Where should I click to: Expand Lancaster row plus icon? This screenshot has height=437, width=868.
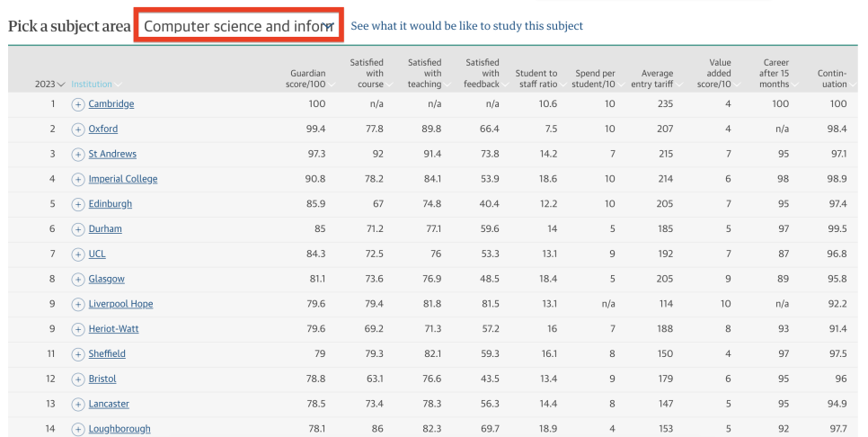click(x=78, y=405)
